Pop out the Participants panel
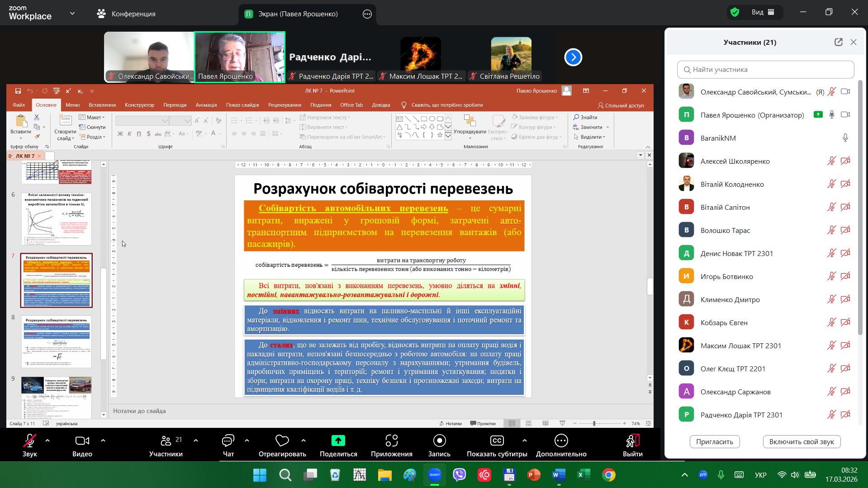The height and width of the screenshot is (488, 868). pyautogui.click(x=838, y=42)
